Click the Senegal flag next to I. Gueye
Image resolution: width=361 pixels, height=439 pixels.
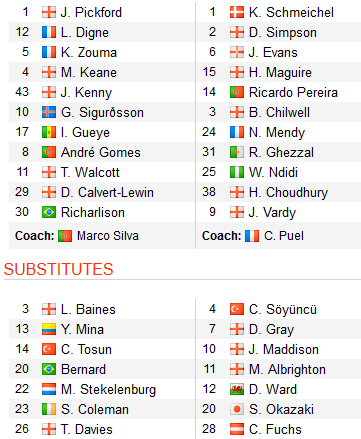point(49,132)
